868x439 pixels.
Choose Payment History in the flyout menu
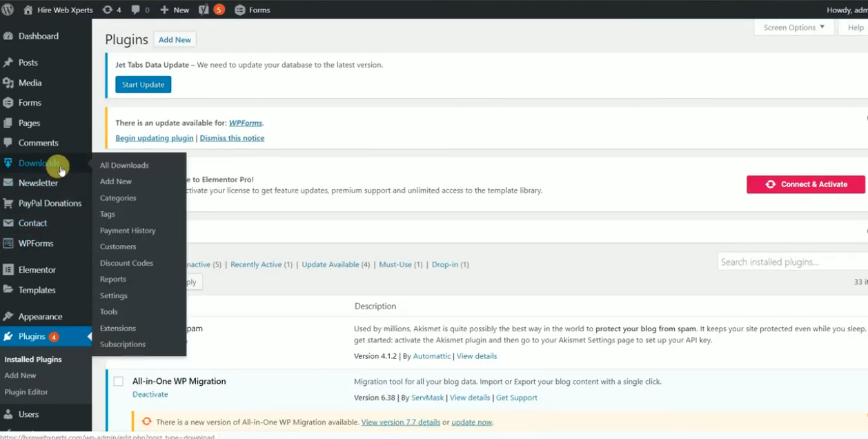128,231
